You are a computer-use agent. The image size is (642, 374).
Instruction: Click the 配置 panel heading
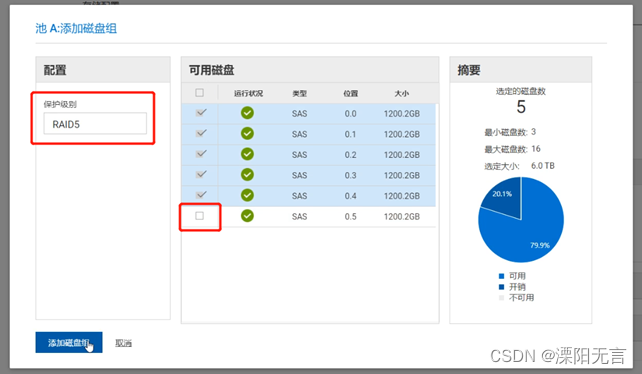pyautogui.click(x=55, y=70)
